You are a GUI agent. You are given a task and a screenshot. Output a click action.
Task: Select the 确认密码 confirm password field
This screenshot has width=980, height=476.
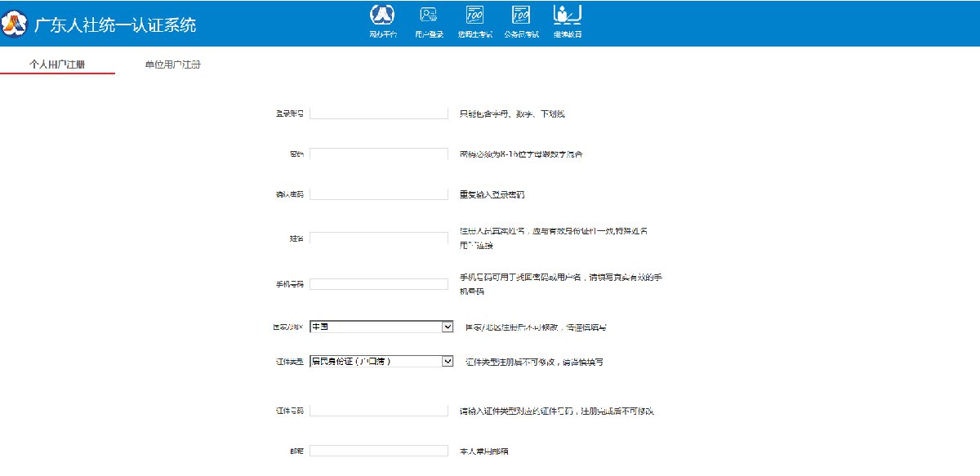pos(379,194)
